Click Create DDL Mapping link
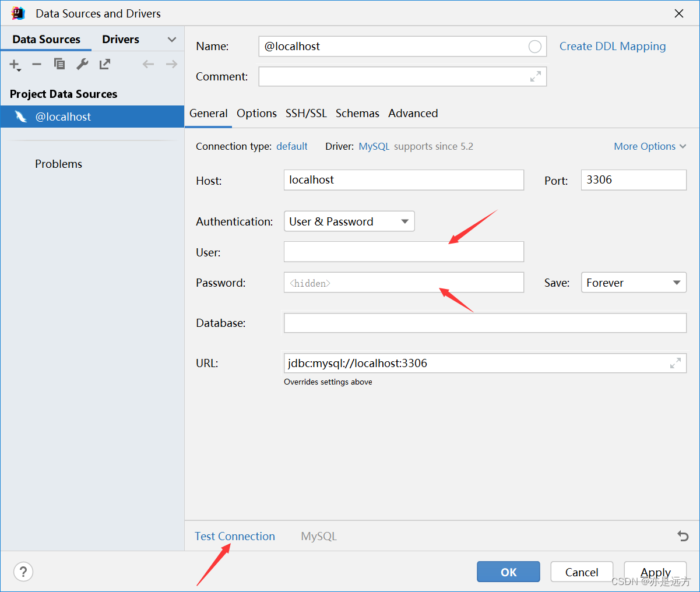This screenshot has width=700, height=592. 613,46
